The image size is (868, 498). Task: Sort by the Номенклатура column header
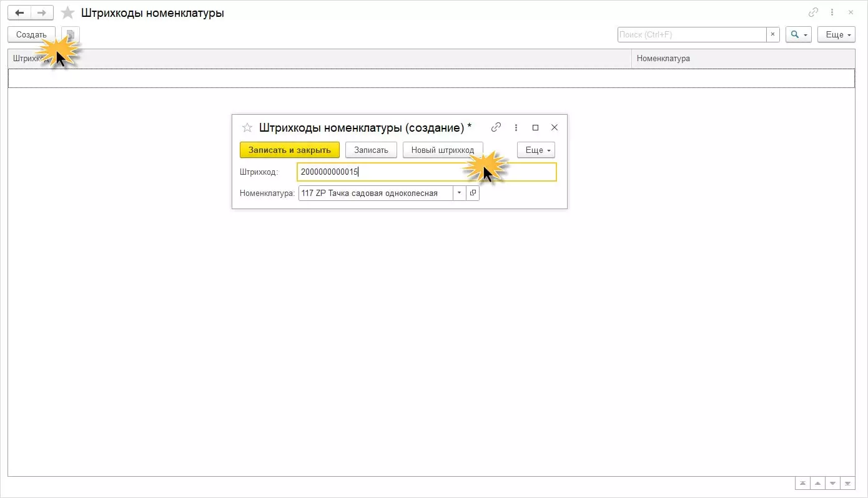pos(743,59)
